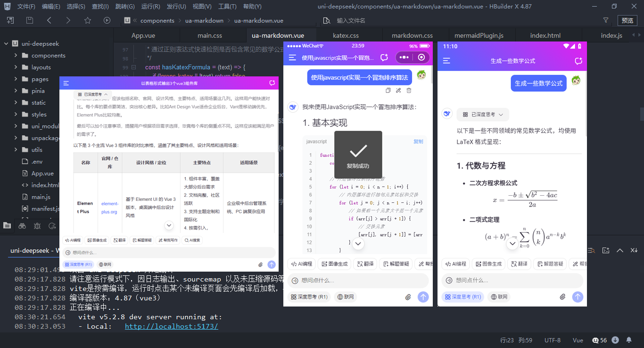Click attachment paperclip in WeChat preview
Screen dimensions: 644x348
408,297
